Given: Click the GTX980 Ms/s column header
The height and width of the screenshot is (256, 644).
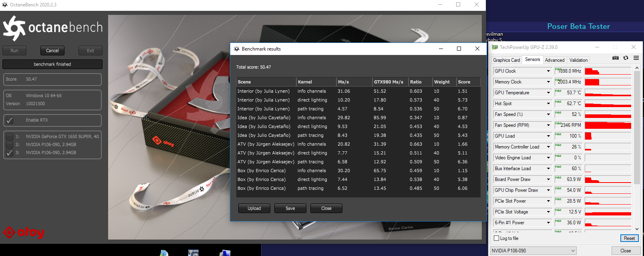Looking at the screenshot, I should click(x=390, y=82).
